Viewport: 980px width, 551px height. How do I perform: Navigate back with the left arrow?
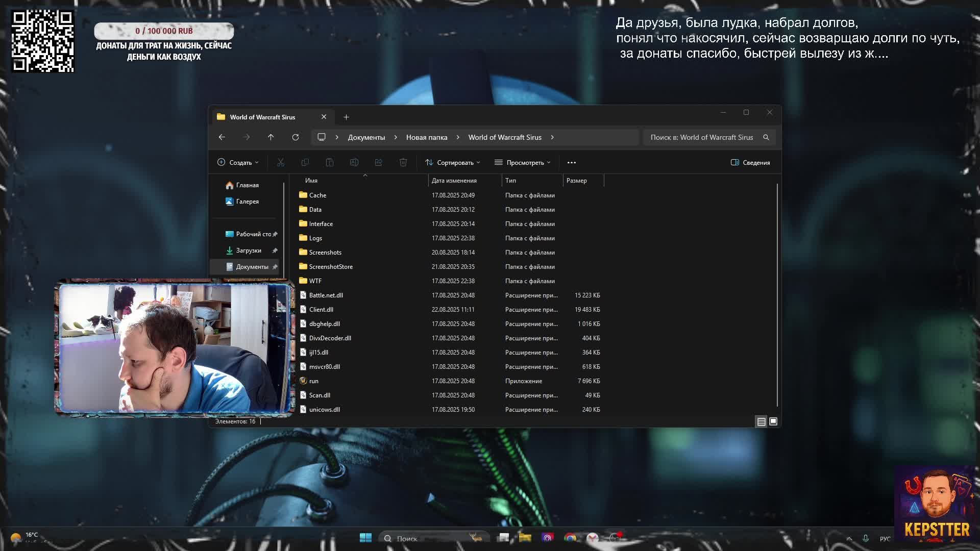pyautogui.click(x=222, y=137)
